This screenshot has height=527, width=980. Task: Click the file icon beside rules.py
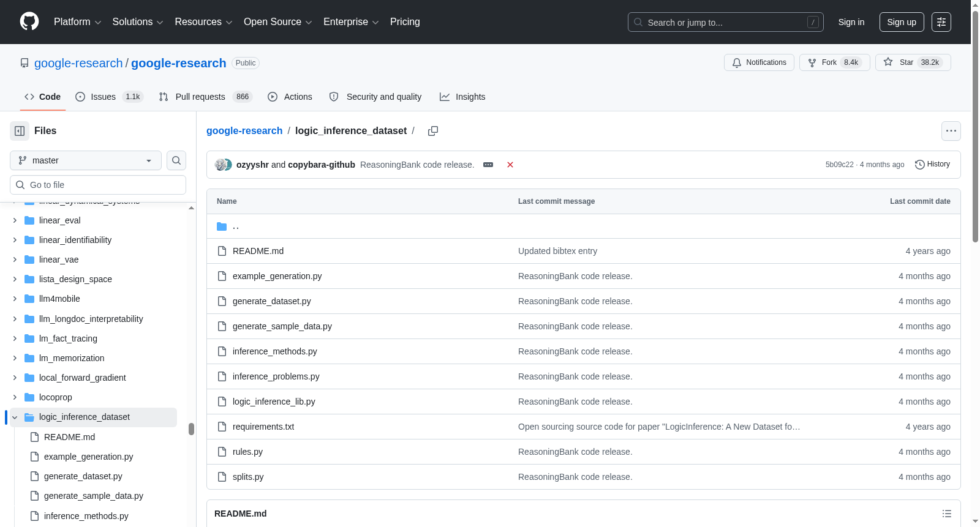point(222,452)
